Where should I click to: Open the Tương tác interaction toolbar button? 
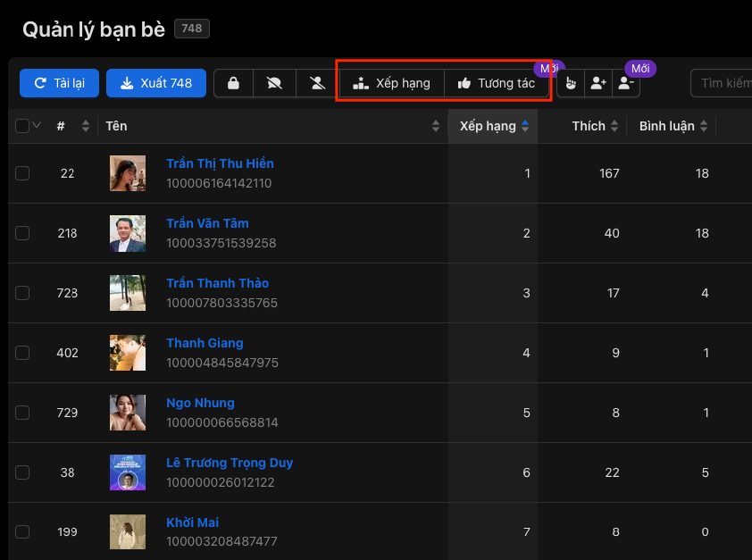coord(497,83)
